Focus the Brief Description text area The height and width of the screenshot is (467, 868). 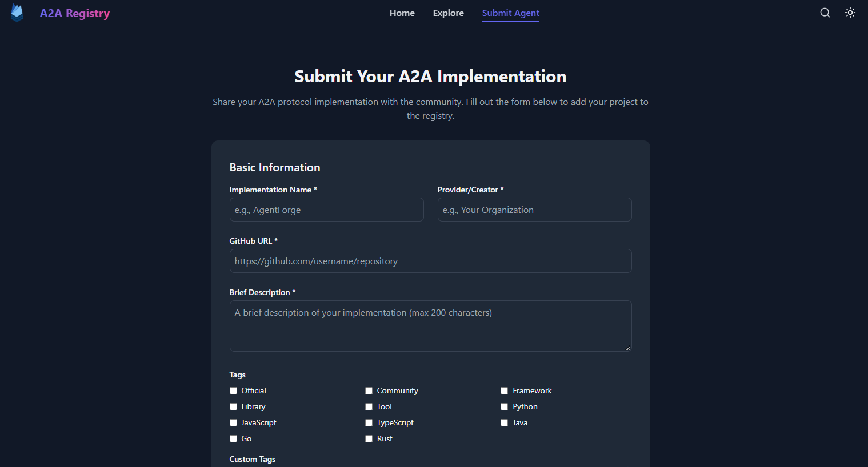(430, 325)
